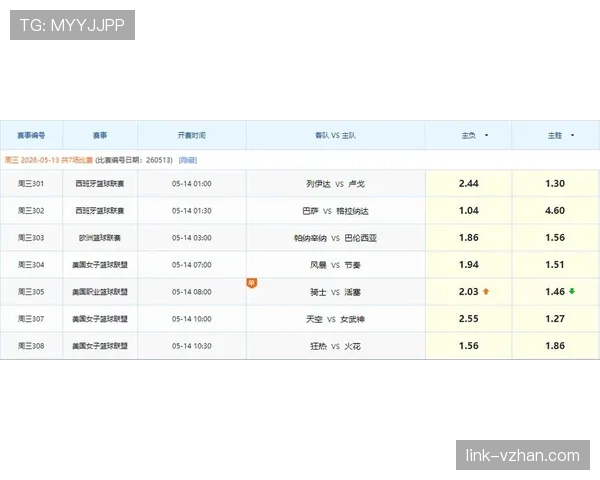Click 美国女子篮球联盟 in row 周三307
This screenshot has width=600, height=480.
click(100, 319)
